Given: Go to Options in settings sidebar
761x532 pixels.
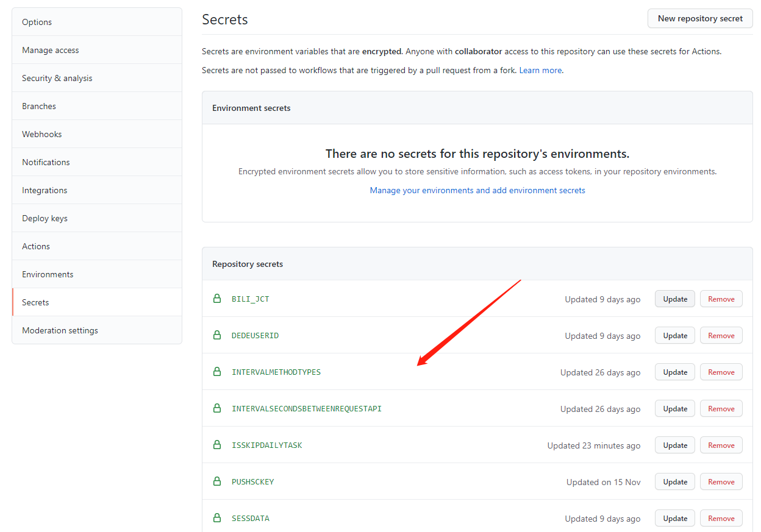Looking at the screenshot, I should point(37,22).
